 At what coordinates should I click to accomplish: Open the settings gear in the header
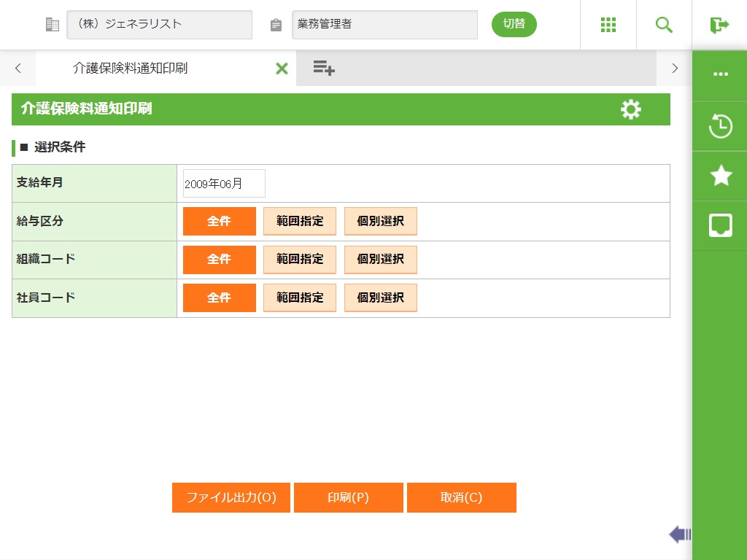pyautogui.click(x=631, y=109)
